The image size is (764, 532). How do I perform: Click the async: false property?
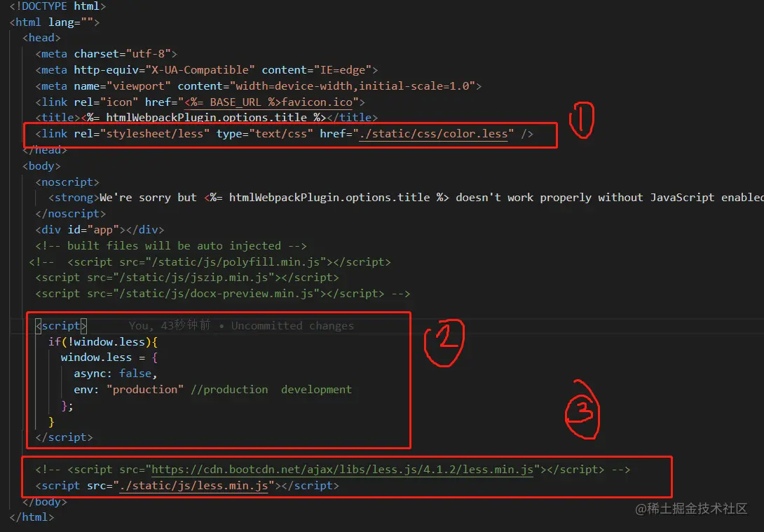(116, 374)
